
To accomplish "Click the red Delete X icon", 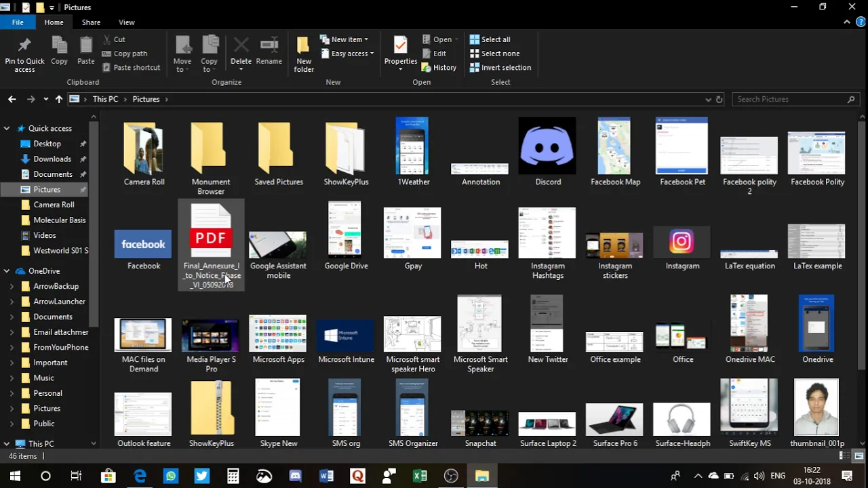I will pyautogui.click(x=241, y=46).
